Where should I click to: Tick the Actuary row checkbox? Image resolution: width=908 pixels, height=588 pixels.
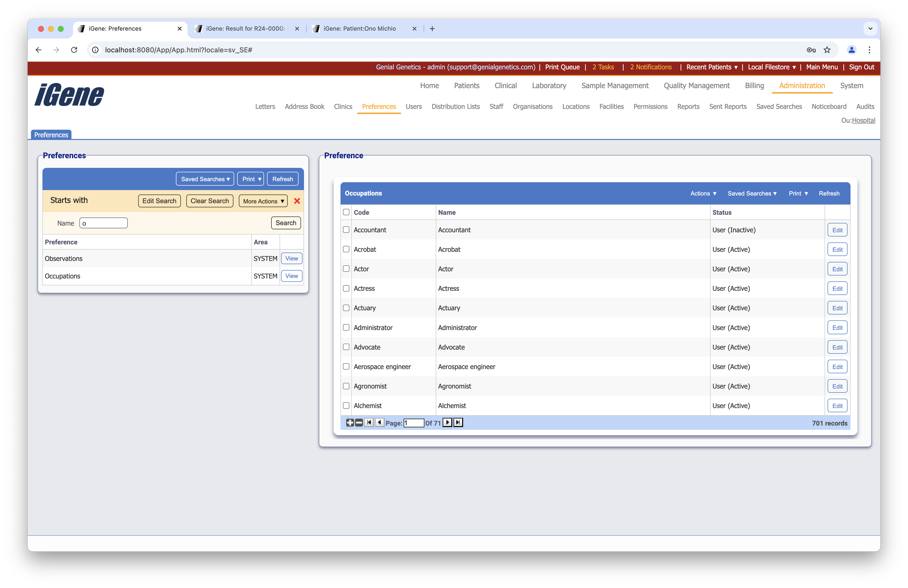click(x=346, y=308)
